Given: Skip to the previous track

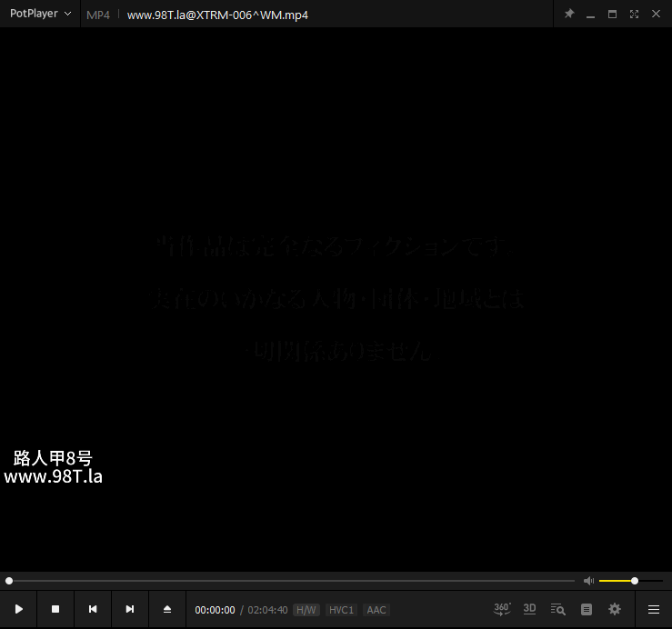Looking at the screenshot, I should coord(93,609).
